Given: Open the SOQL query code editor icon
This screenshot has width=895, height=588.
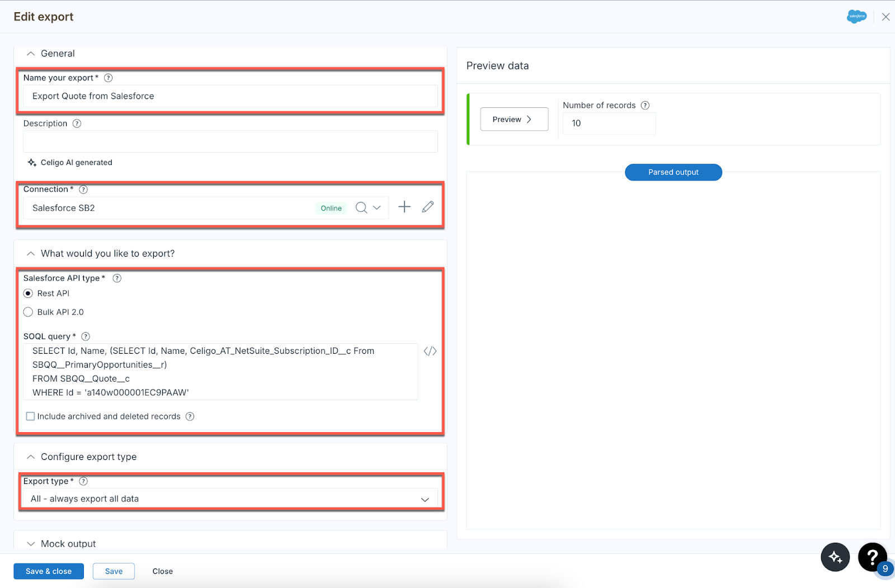Looking at the screenshot, I should coord(430,351).
